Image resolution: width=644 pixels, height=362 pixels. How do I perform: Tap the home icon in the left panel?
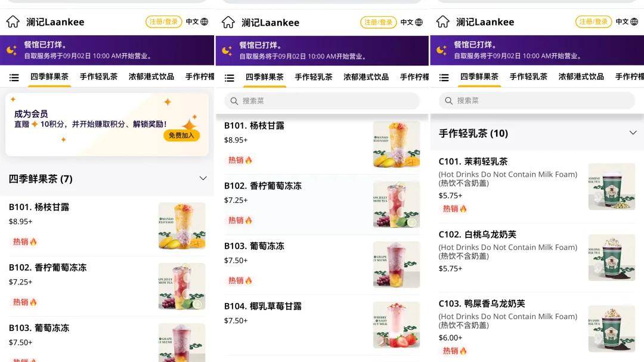(x=13, y=22)
